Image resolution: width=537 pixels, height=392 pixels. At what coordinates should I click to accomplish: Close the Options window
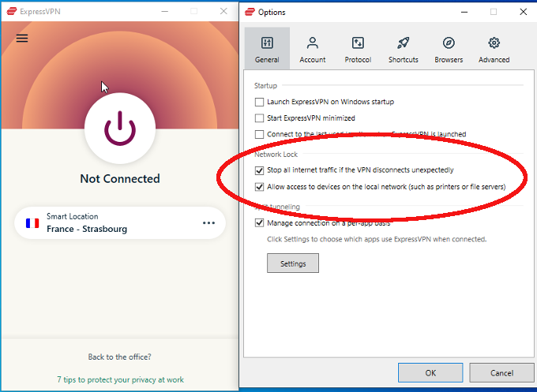(x=523, y=12)
